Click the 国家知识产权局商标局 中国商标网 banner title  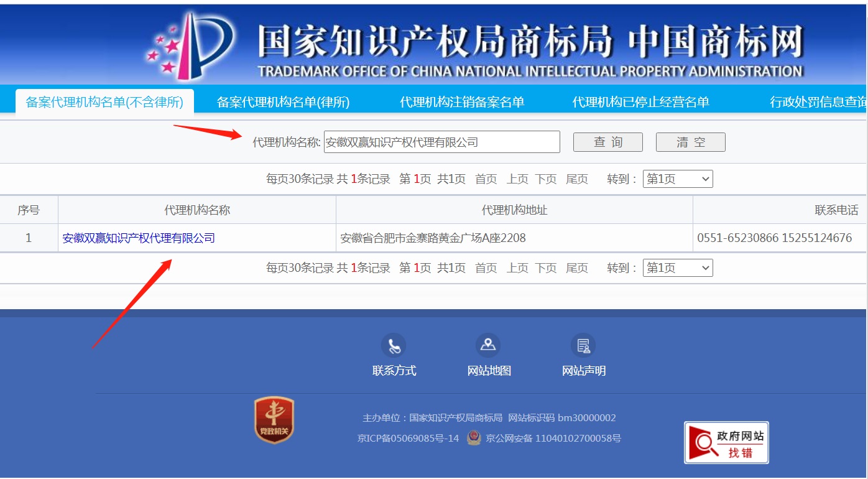[x=530, y=42]
